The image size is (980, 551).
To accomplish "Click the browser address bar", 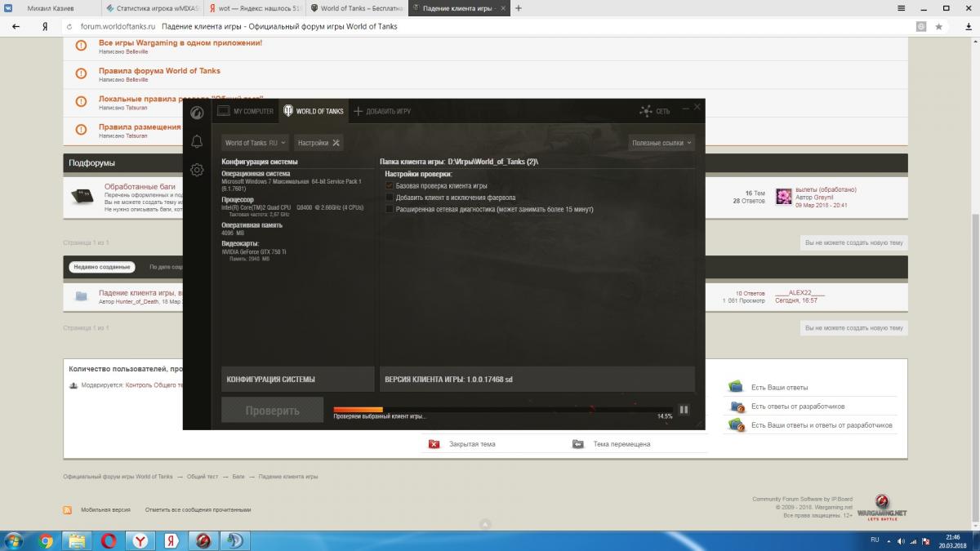I will tap(490, 26).
